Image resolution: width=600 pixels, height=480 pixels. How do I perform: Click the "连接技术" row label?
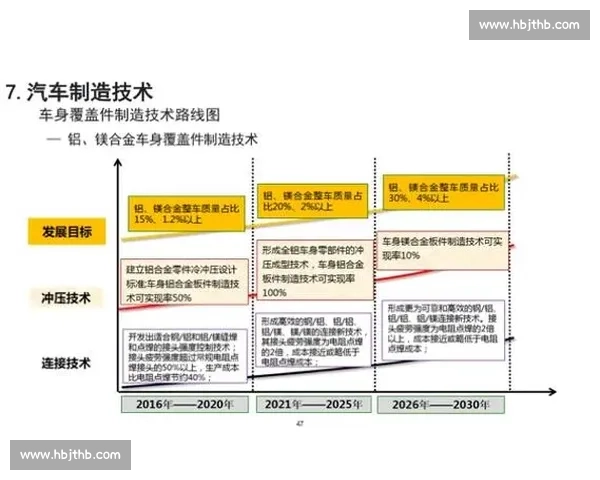pos(66,363)
